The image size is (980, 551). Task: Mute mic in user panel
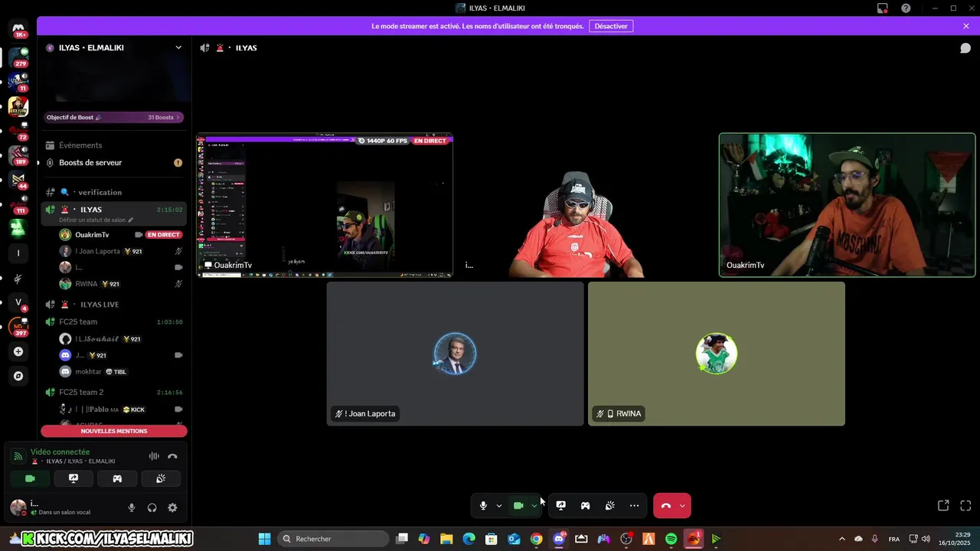point(132,507)
